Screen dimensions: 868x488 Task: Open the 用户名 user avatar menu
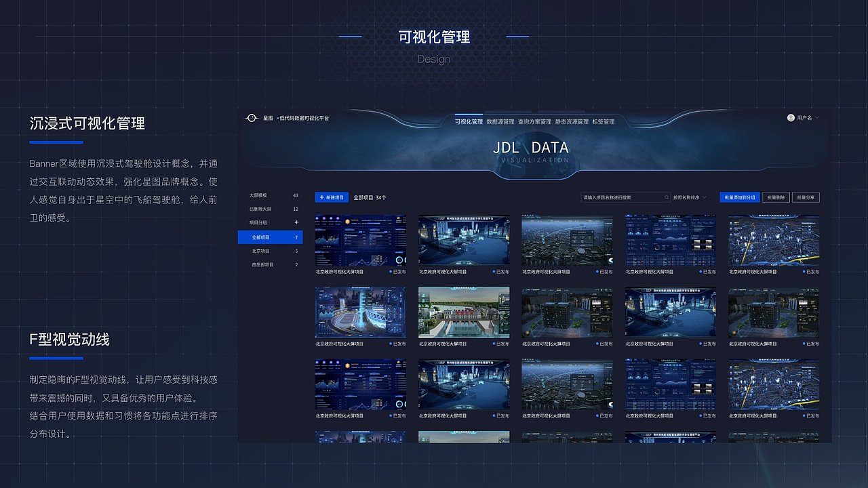pos(790,118)
